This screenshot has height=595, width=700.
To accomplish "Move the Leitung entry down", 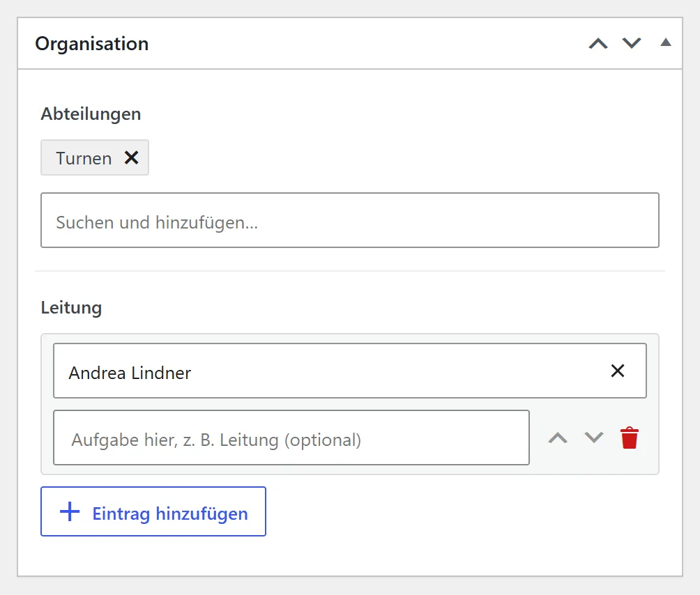I will (594, 438).
